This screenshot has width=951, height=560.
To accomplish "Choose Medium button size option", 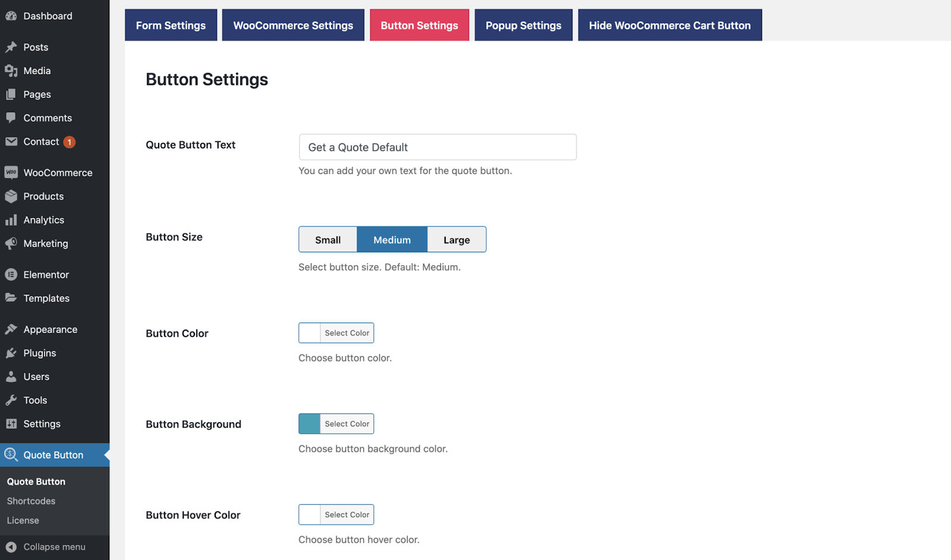I will coord(392,239).
